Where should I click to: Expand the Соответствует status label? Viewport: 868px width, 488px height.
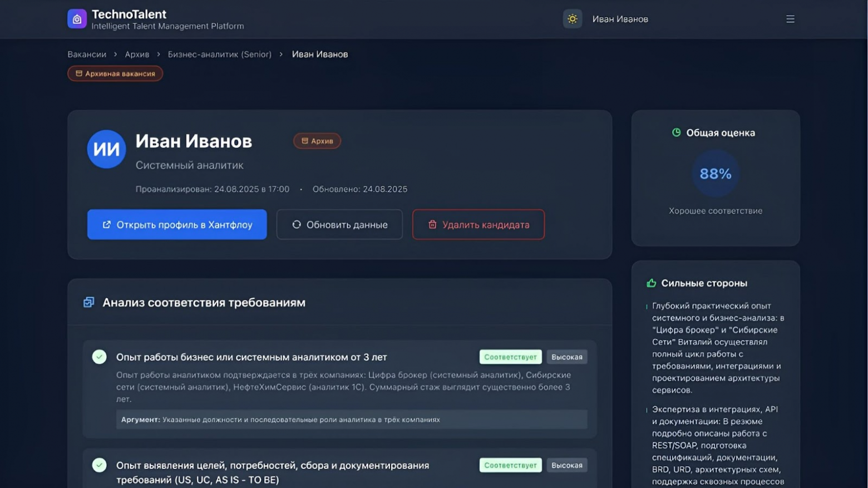click(510, 356)
